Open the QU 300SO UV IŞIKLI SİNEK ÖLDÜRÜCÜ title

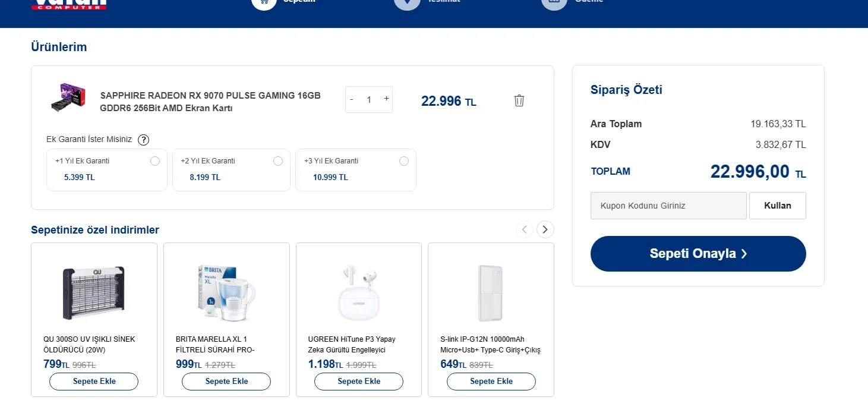89,345
